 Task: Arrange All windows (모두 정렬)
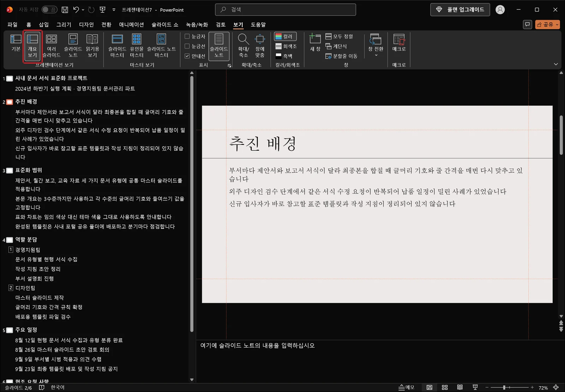coord(339,36)
